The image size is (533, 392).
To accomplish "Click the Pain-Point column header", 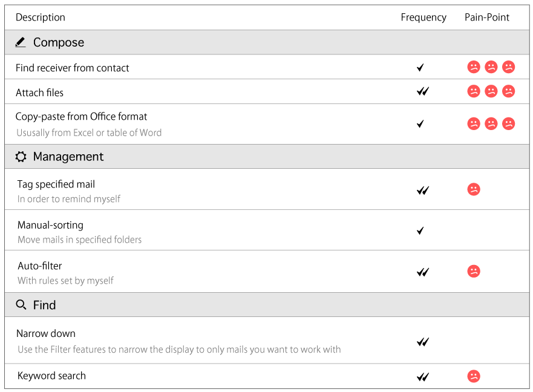I will coord(487,18).
